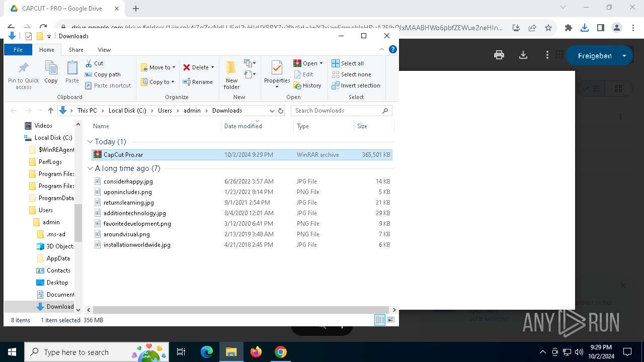Open Chrome downloads toolbar icon
Image resolution: width=644 pixels, height=362 pixels.
point(584,28)
